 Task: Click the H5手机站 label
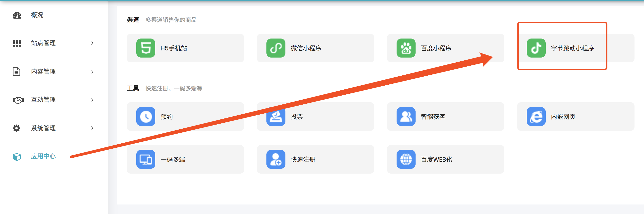click(174, 48)
